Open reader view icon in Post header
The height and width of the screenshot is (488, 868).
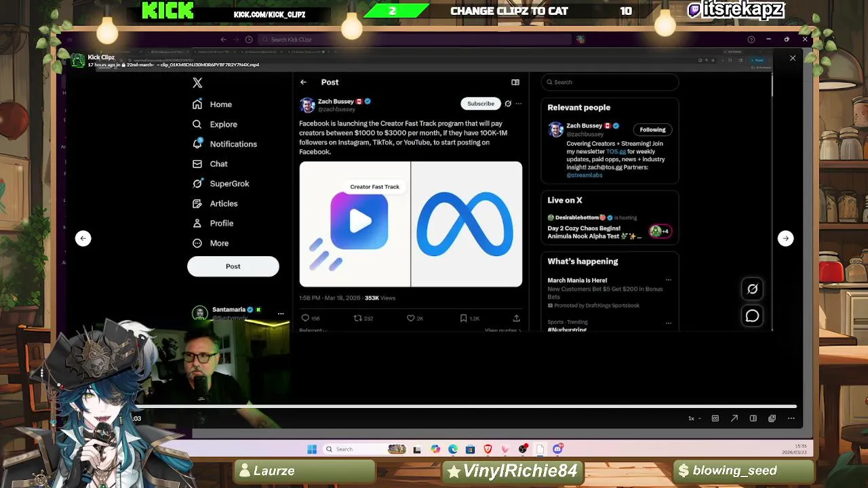click(515, 82)
